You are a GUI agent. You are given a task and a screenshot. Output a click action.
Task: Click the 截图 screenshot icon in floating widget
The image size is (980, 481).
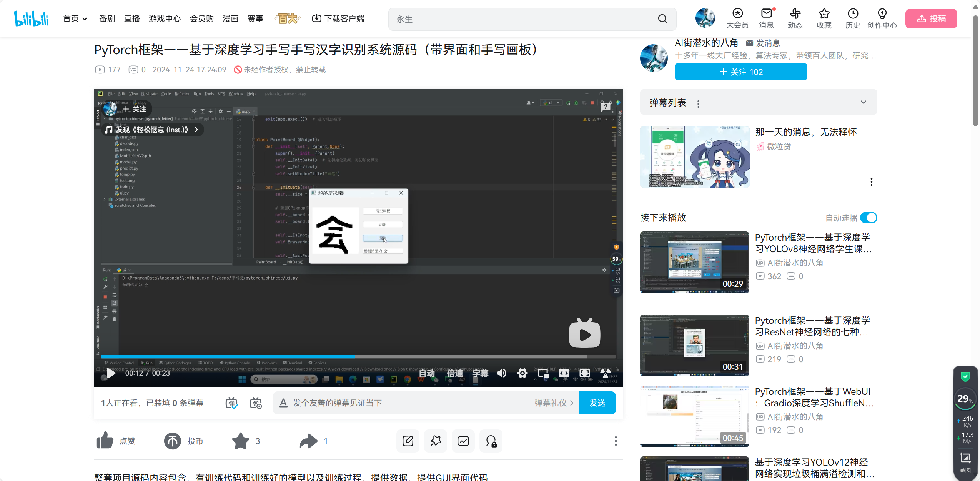pos(965,462)
